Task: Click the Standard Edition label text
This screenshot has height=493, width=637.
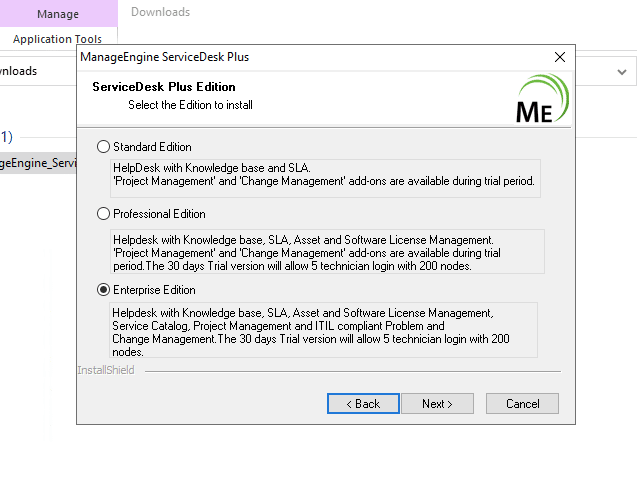Action: tap(152, 147)
